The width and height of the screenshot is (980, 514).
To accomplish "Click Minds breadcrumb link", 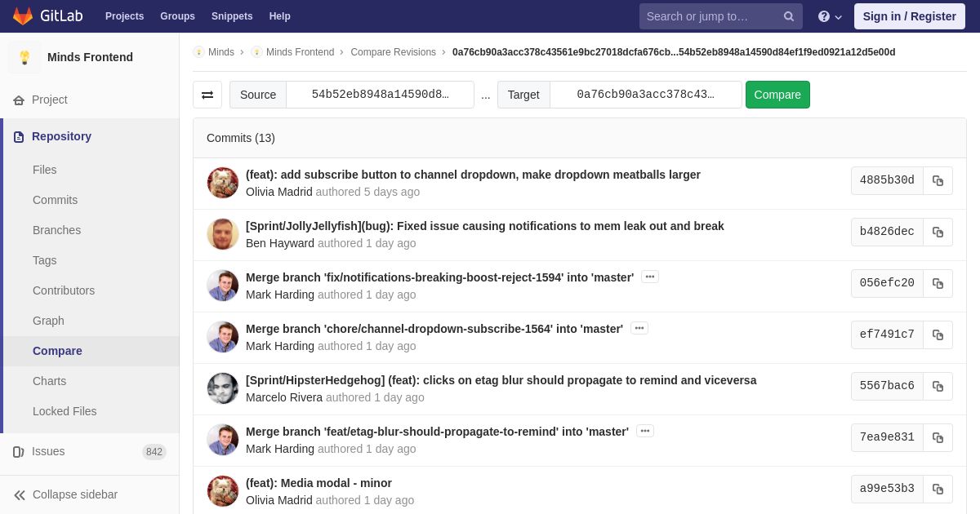I will 221,52.
